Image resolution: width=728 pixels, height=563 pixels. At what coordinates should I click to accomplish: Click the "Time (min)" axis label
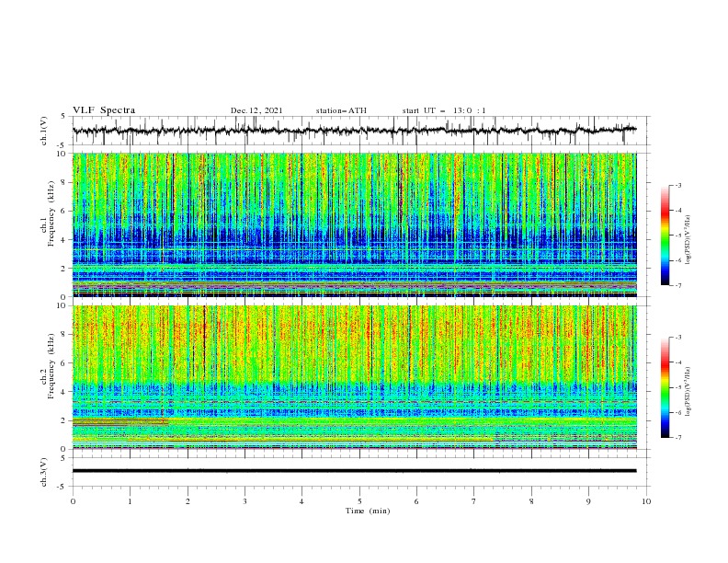click(368, 511)
